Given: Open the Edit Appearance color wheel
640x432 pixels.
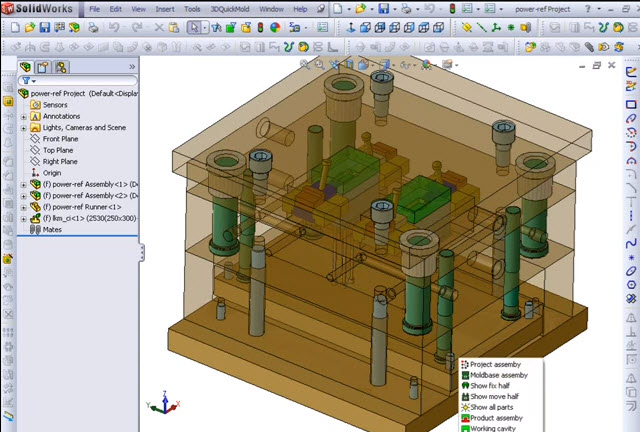Looking at the screenshot, I should point(276,27).
